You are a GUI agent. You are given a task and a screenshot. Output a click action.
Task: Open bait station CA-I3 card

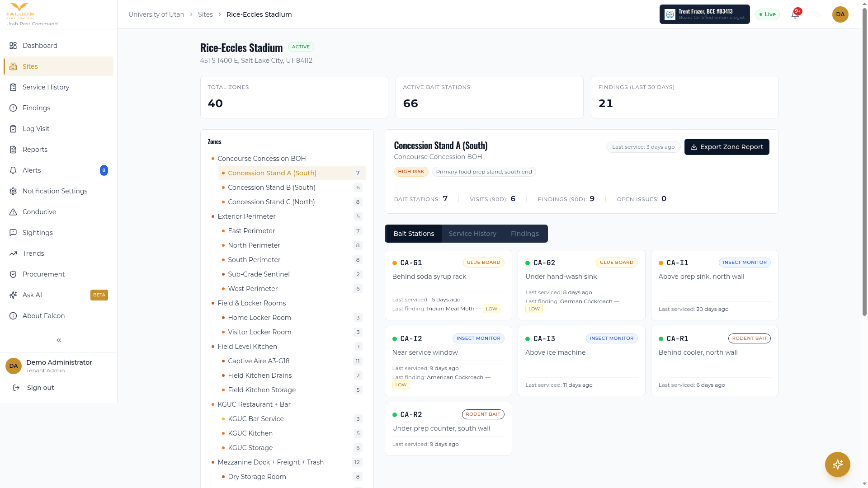(581, 361)
